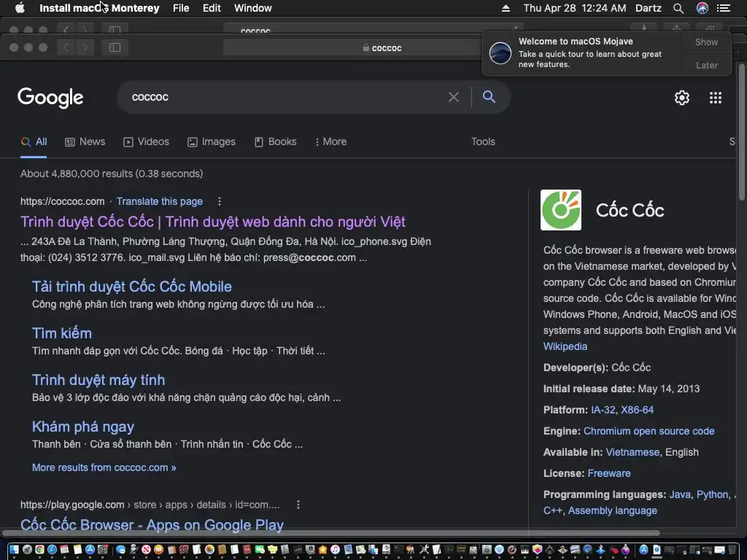Open Siri from the menu bar

pyautogui.click(x=703, y=8)
